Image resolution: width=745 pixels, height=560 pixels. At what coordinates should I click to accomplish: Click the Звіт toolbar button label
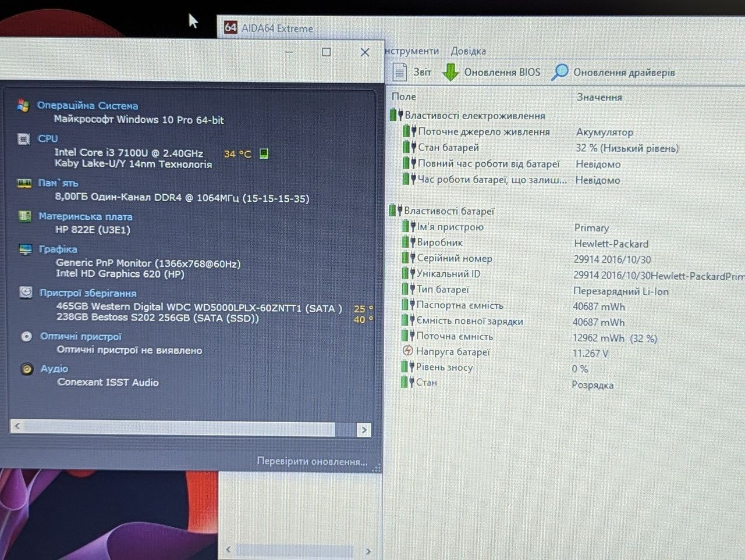pyautogui.click(x=423, y=72)
